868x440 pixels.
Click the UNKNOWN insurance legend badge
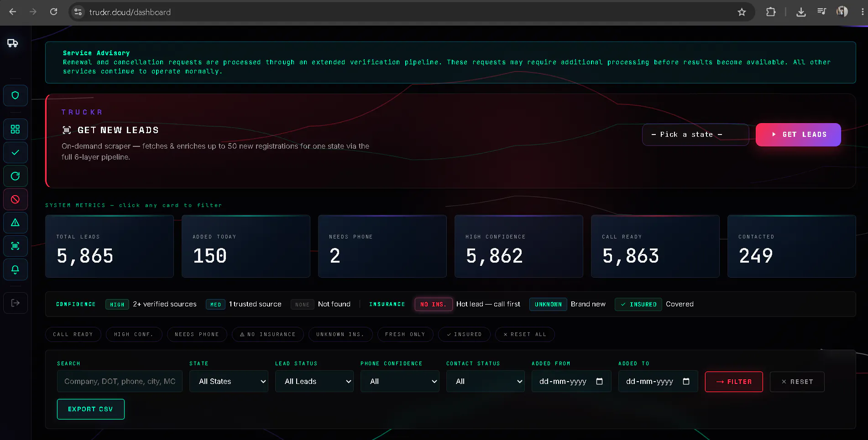[x=548, y=304]
